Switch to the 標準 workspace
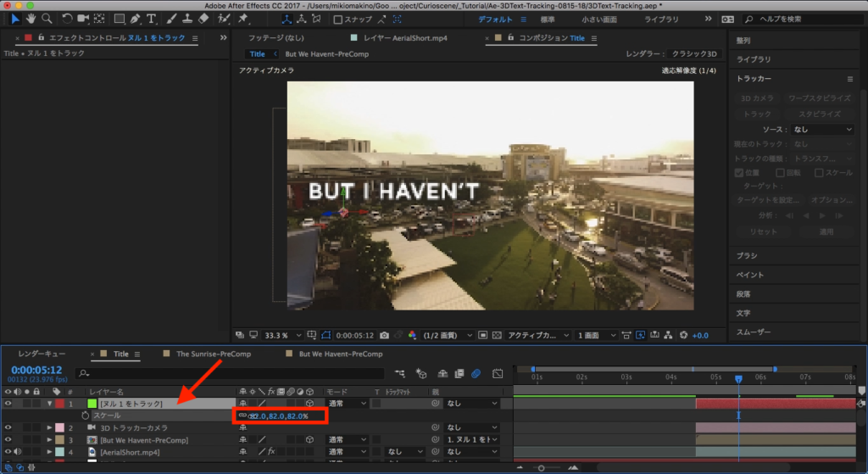The height and width of the screenshot is (474, 868). coord(548,19)
